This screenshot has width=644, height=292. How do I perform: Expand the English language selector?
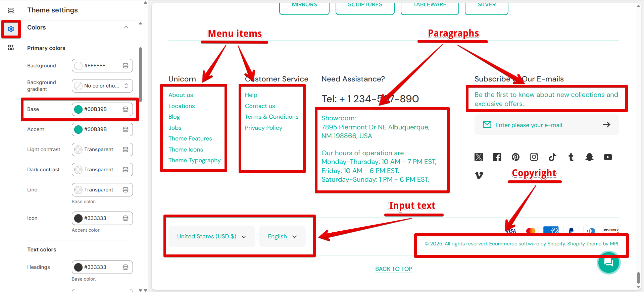[x=282, y=237]
